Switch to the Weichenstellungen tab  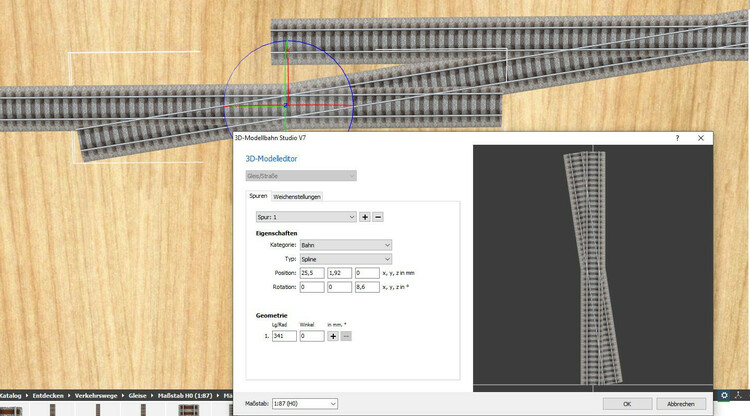pos(297,196)
